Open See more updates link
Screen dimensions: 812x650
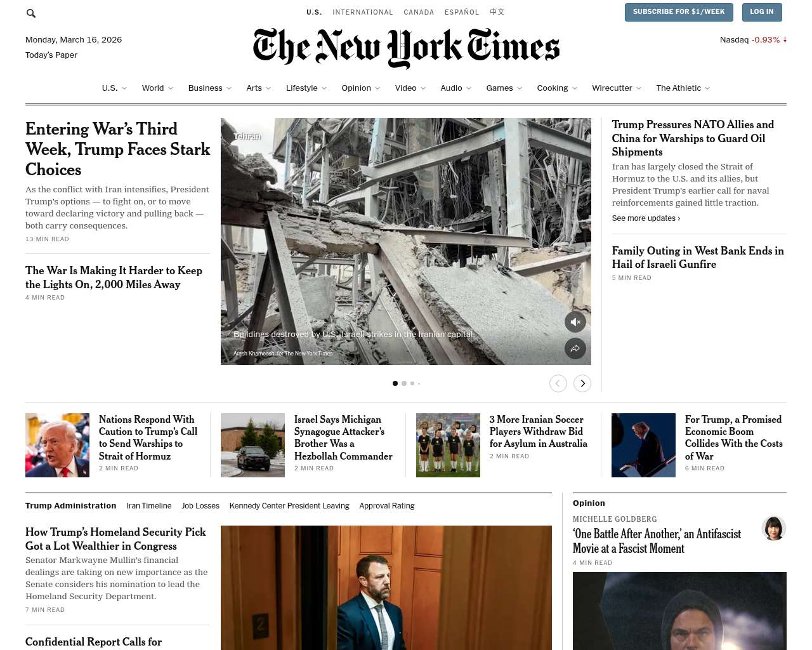tap(646, 218)
